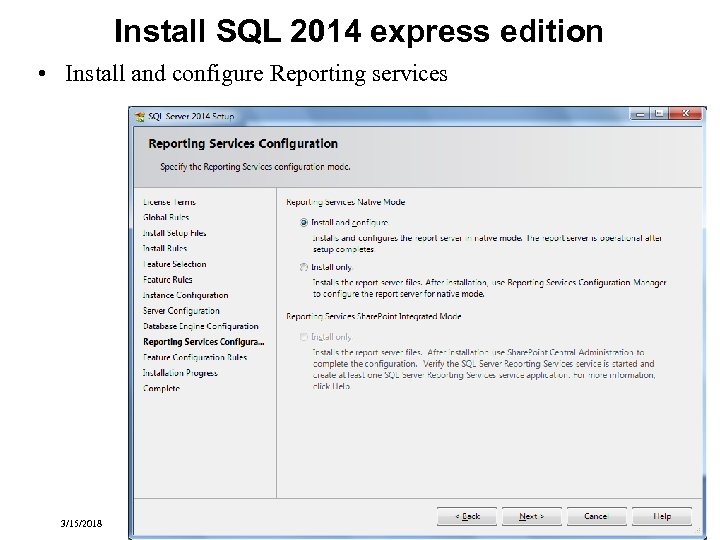Select the Installation Progress step

180,373
